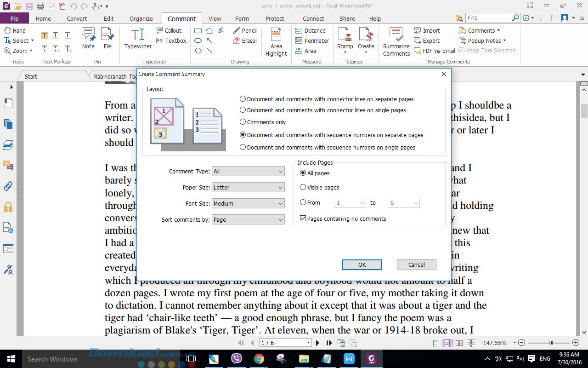The width and height of the screenshot is (588, 368).
Task: Uncheck Pages containing no comments
Action: click(x=303, y=218)
